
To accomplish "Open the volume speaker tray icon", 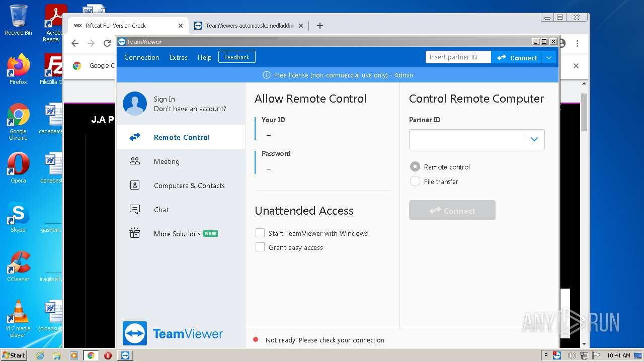I will (x=572, y=355).
